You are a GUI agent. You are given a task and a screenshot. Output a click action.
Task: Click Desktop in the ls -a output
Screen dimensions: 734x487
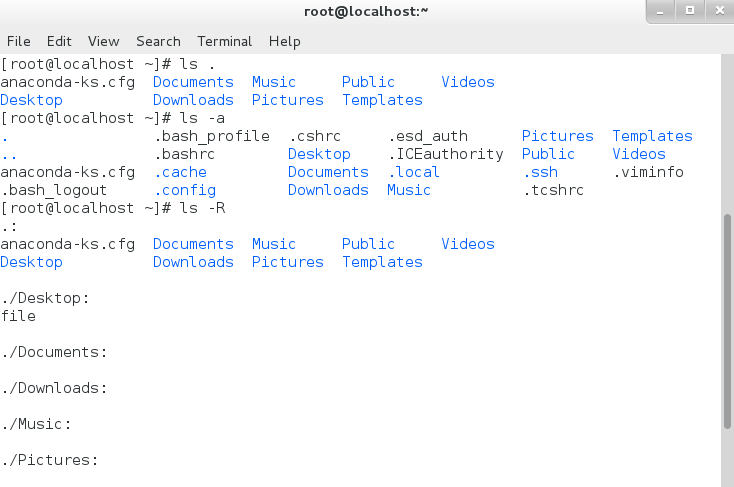point(319,154)
